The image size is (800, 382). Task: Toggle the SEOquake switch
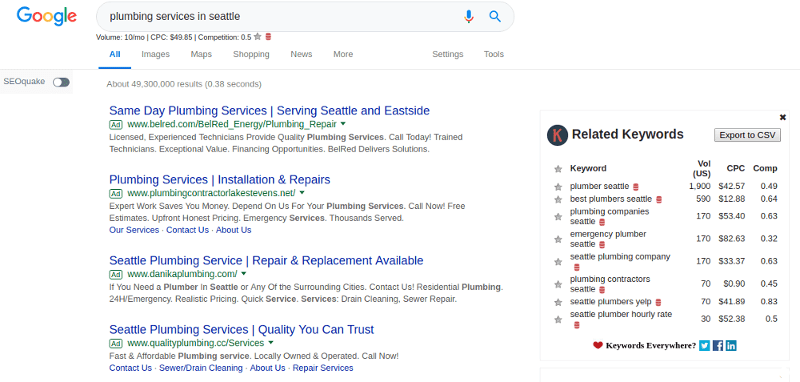pyautogui.click(x=61, y=82)
